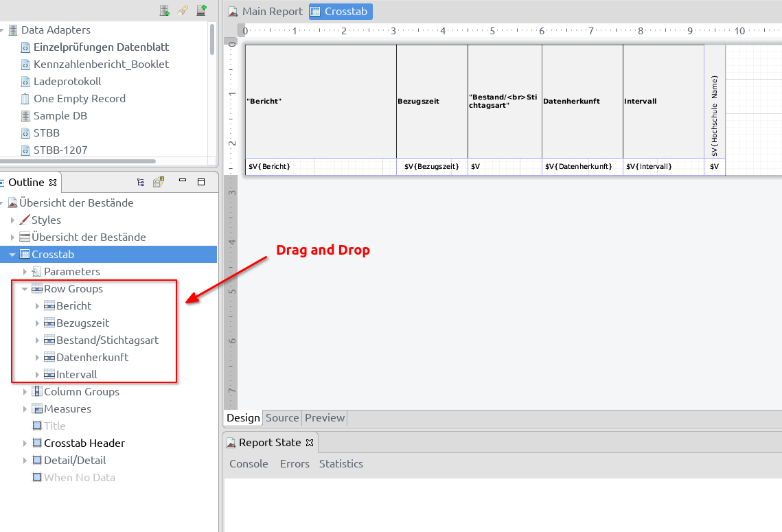Switch to the Design tab
The image size is (782, 532).
(x=243, y=418)
